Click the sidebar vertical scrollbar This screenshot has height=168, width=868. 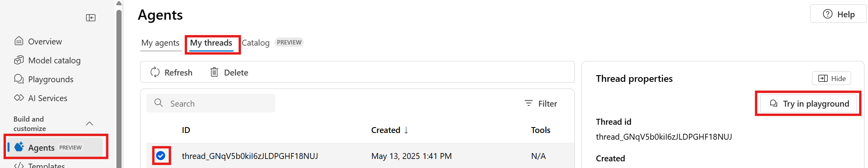119,87
